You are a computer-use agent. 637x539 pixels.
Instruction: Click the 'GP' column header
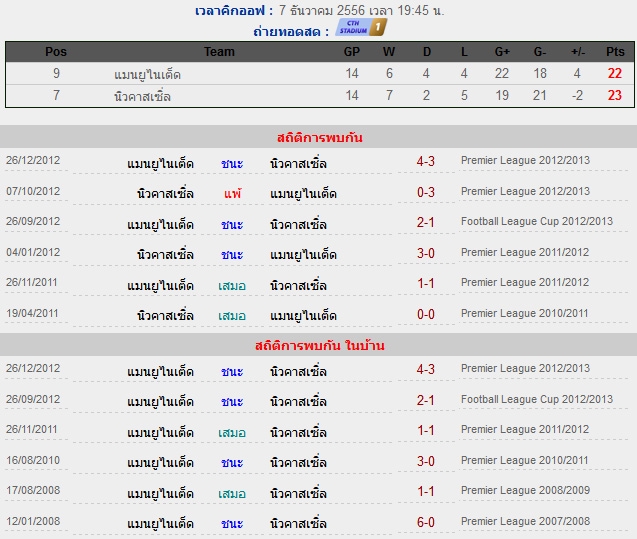click(x=352, y=52)
